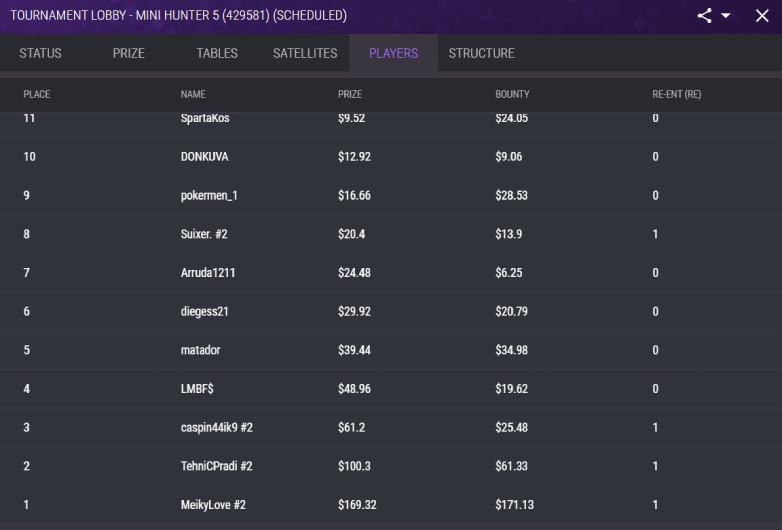Sort by RE-ENT (RE) column header
Viewport: 782px width, 530px height.
[x=677, y=94]
